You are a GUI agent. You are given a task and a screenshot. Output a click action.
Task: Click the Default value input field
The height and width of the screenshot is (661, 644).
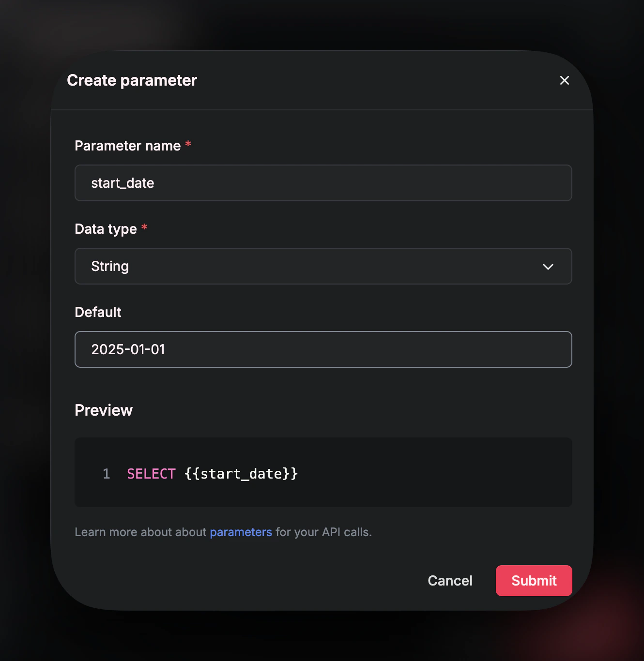[x=323, y=349]
